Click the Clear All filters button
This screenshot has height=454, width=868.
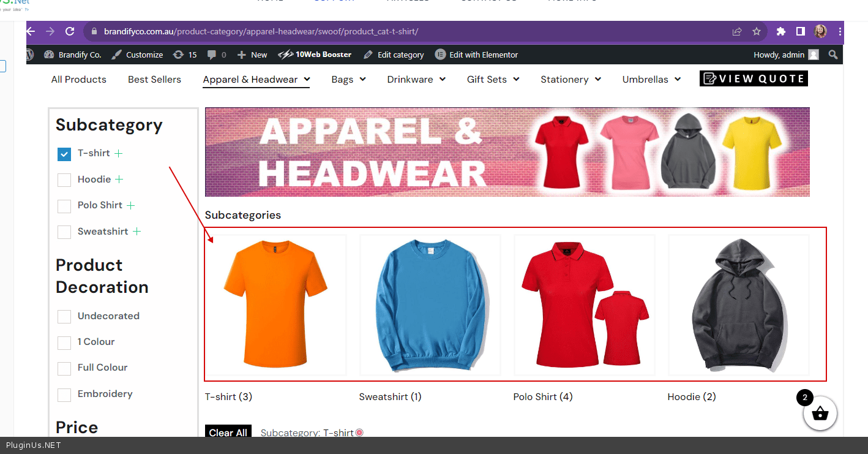coord(228,433)
